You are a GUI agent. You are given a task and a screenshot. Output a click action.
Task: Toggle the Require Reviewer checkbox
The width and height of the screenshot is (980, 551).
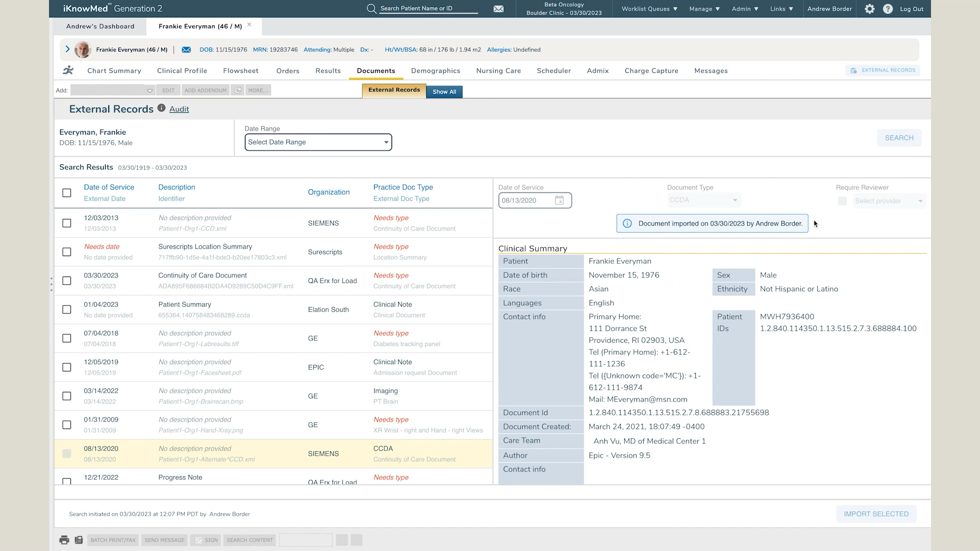click(x=842, y=201)
